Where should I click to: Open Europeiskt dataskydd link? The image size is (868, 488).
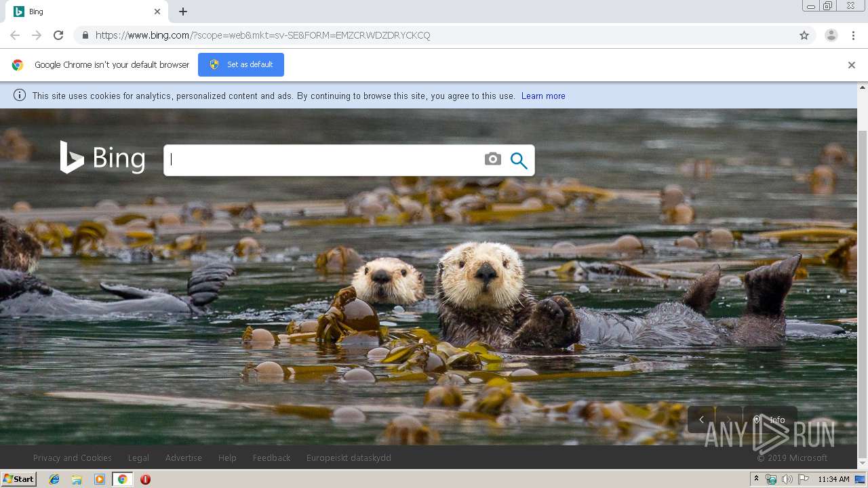(x=349, y=458)
